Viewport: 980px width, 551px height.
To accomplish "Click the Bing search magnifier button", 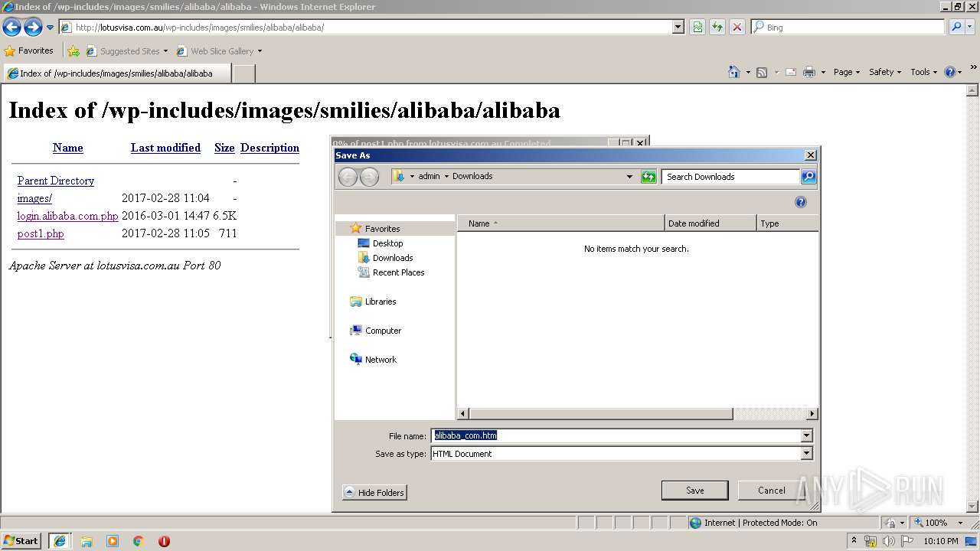I will (955, 27).
